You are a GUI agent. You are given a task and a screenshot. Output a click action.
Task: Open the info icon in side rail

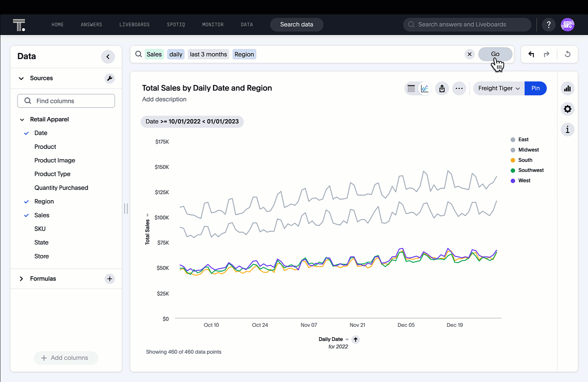tap(567, 129)
